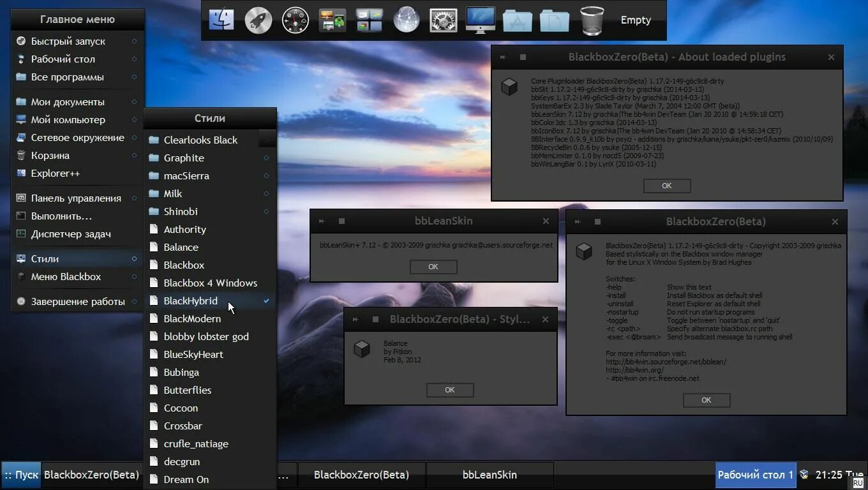The width and height of the screenshot is (868, 490).
Task: Click the recycle bin icon beside Корзина
Action: [21, 155]
